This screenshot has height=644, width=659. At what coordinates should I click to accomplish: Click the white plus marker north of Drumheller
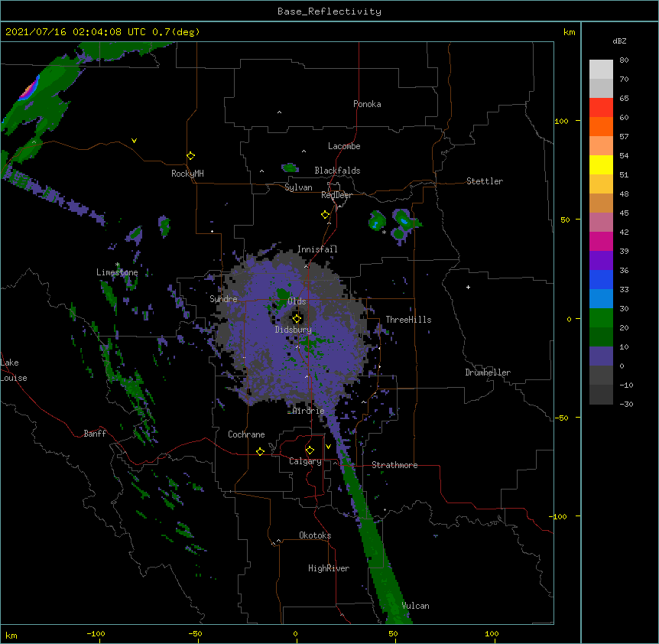(x=468, y=287)
